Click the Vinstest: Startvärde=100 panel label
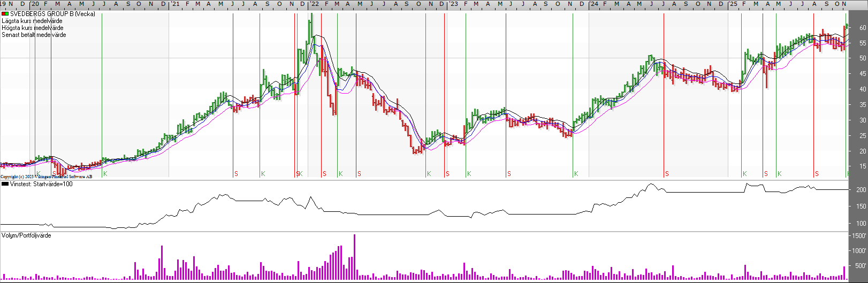 pyautogui.click(x=41, y=184)
